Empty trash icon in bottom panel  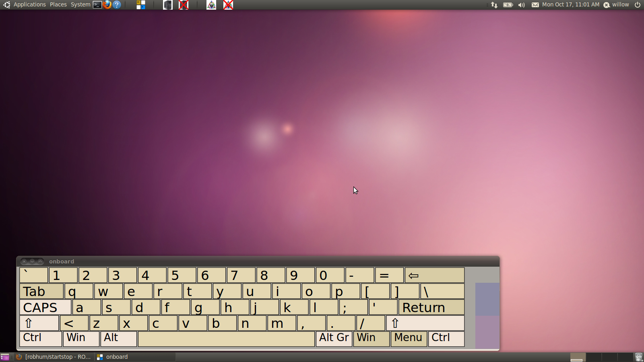pyautogui.click(x=639, y=357)
